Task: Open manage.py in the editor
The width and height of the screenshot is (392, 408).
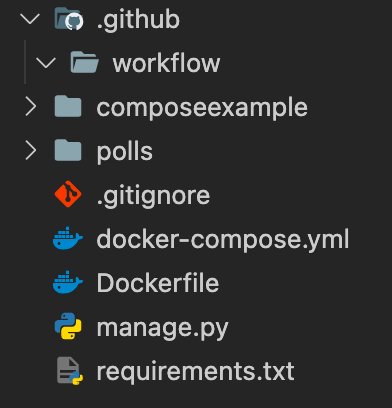Action: coord(162,328)
